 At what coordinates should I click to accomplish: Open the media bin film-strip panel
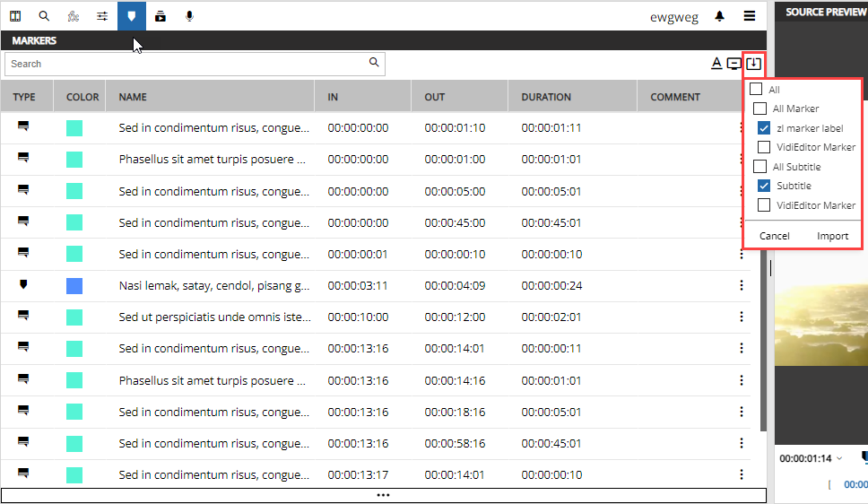point(15,16)
